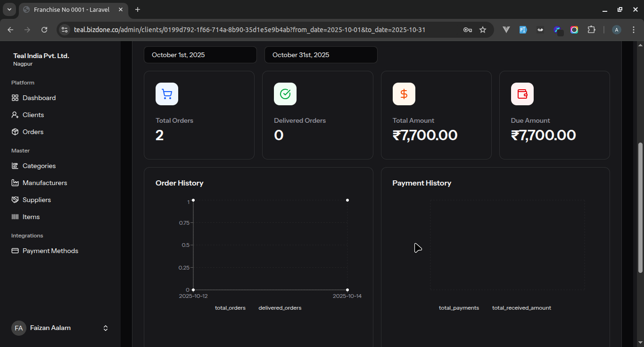Click the Suppliers handshake icon in sidebar
This screenshot has height=347, width=644.
(15, 200)
